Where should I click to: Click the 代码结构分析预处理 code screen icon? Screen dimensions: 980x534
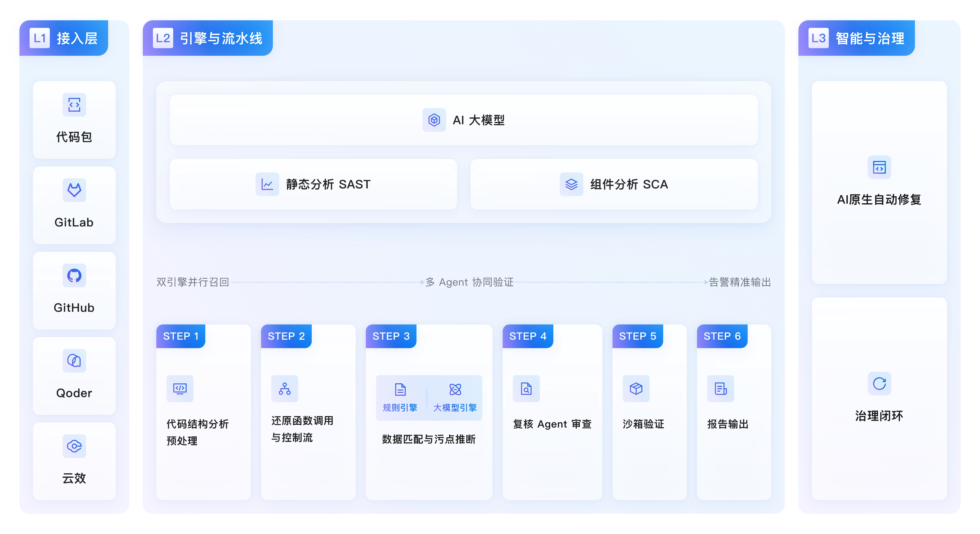[180, 389]
